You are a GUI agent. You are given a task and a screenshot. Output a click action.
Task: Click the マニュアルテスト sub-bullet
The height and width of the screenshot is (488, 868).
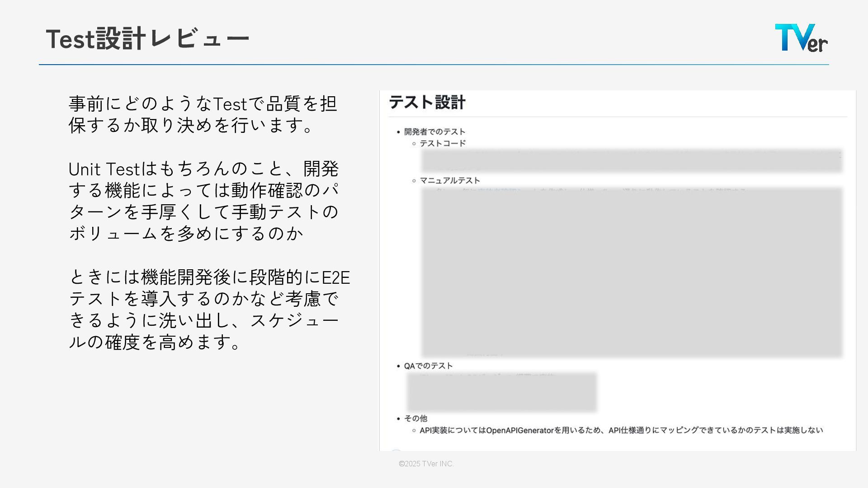point(450,181)
